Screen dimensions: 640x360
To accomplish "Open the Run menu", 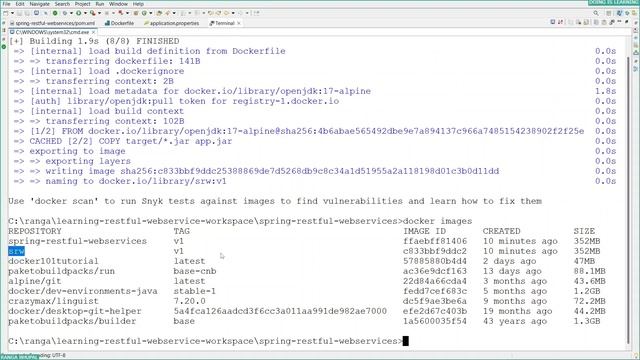I will (x=100, y=4).
